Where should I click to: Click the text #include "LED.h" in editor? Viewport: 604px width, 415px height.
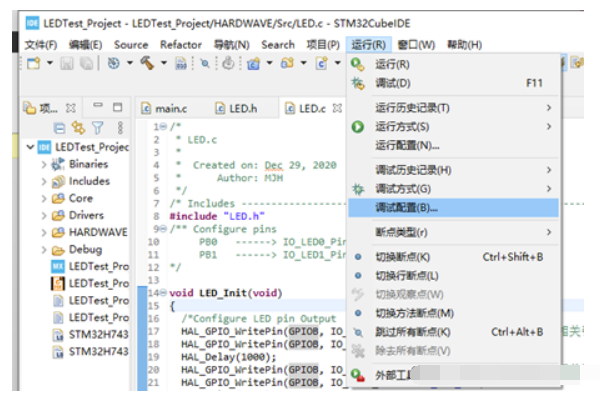point(217,216)
